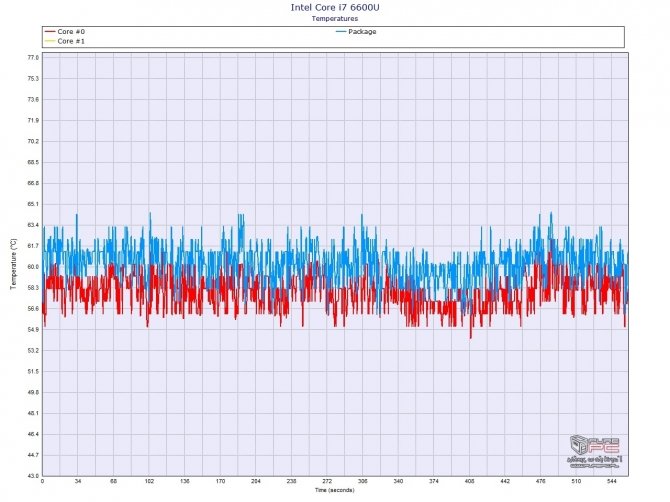Click the 544 seconds time axis tick

[x=611, y=481]
